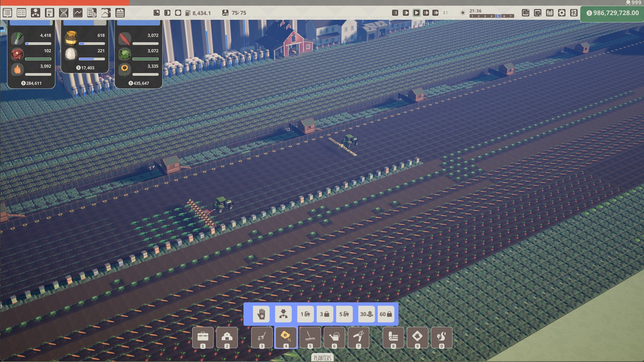Image resolution: width=644 pixels, height=362 pixels.
Task: Select the rake tool
Action: 310,337
